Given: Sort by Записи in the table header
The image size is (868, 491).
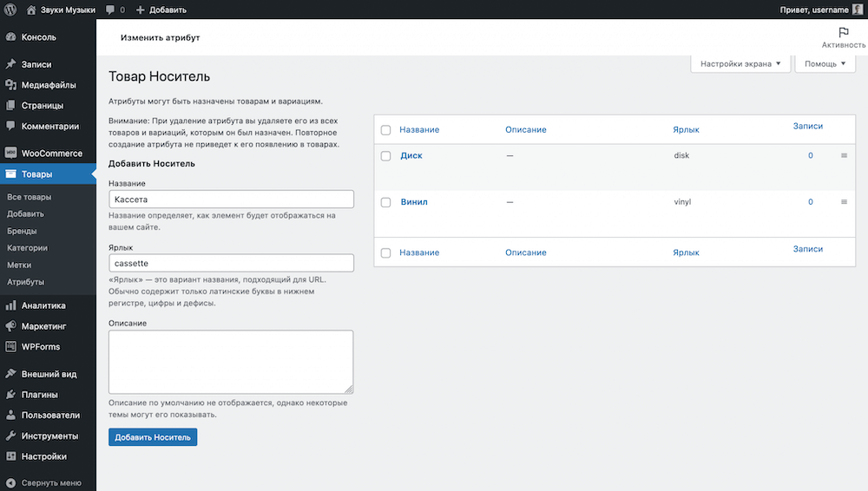Looking at the screenshot, I should (x=807, y=126).
